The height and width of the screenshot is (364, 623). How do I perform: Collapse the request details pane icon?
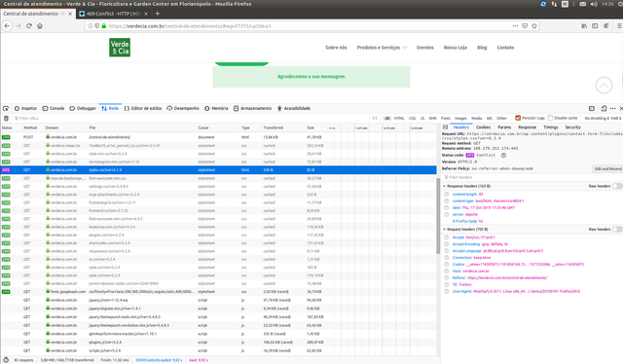(445, 127)
